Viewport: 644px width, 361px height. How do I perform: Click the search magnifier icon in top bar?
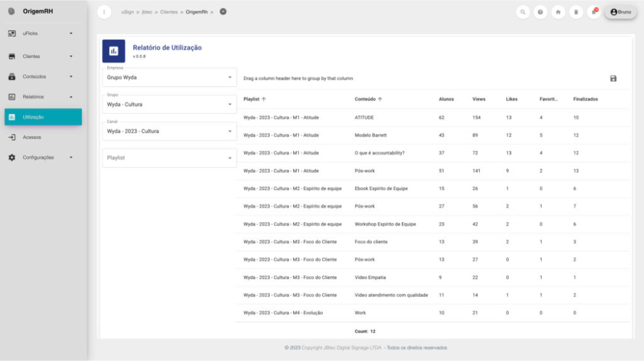click(523, 12)
